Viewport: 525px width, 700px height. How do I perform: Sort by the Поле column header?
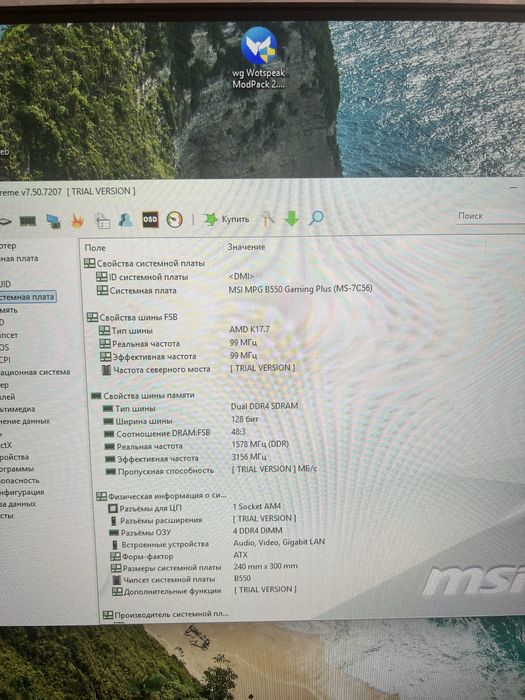point(95,248)
